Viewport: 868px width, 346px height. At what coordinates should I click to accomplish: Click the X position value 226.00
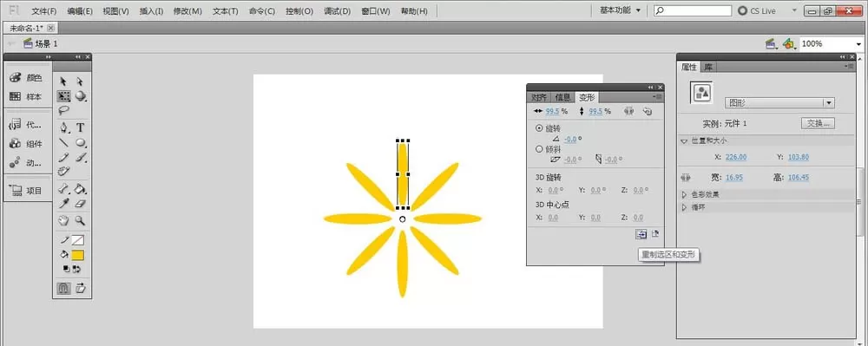click(x=736, y=157)
